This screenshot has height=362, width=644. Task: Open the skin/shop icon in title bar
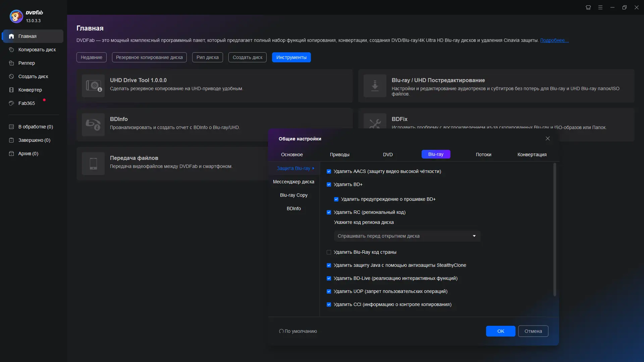click(588, 7)
